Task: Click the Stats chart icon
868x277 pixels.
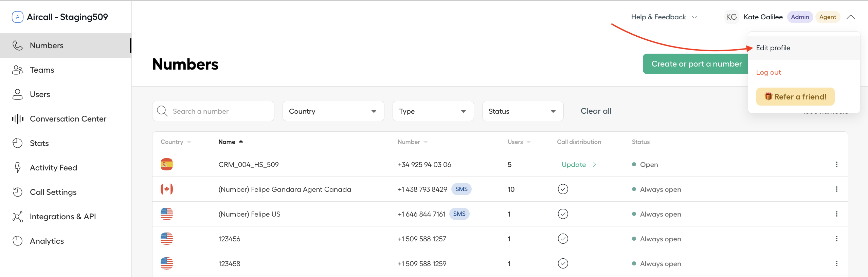Action: click(x=18, y=143)
